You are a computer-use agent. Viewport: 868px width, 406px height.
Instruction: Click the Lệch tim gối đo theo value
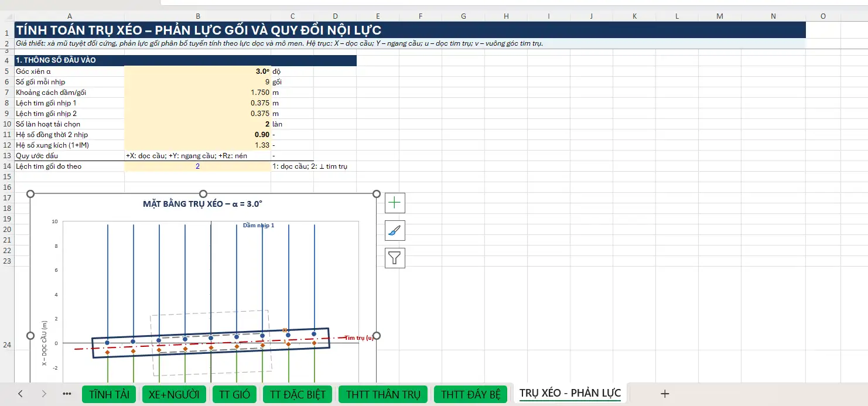pyautogui.click(x=197, y=166)
